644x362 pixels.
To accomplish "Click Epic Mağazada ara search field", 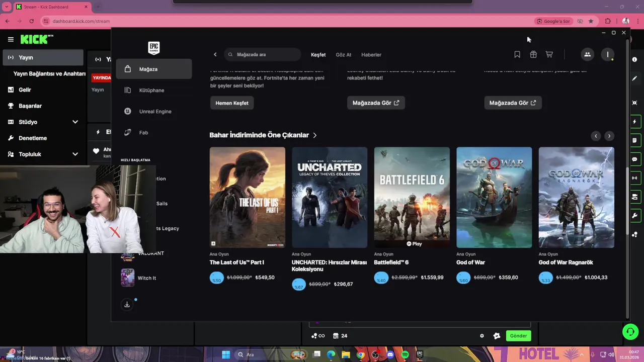I will click(x=263, y=54).
